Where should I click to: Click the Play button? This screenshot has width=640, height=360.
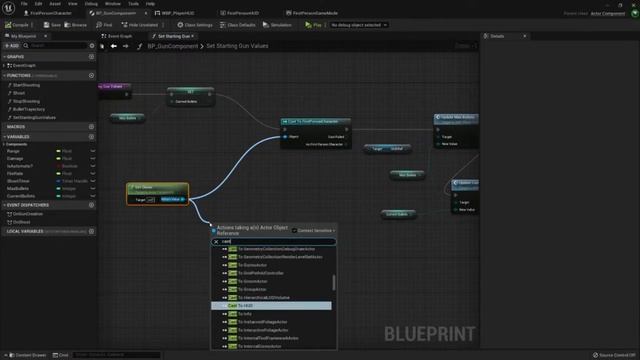(313, 25)
